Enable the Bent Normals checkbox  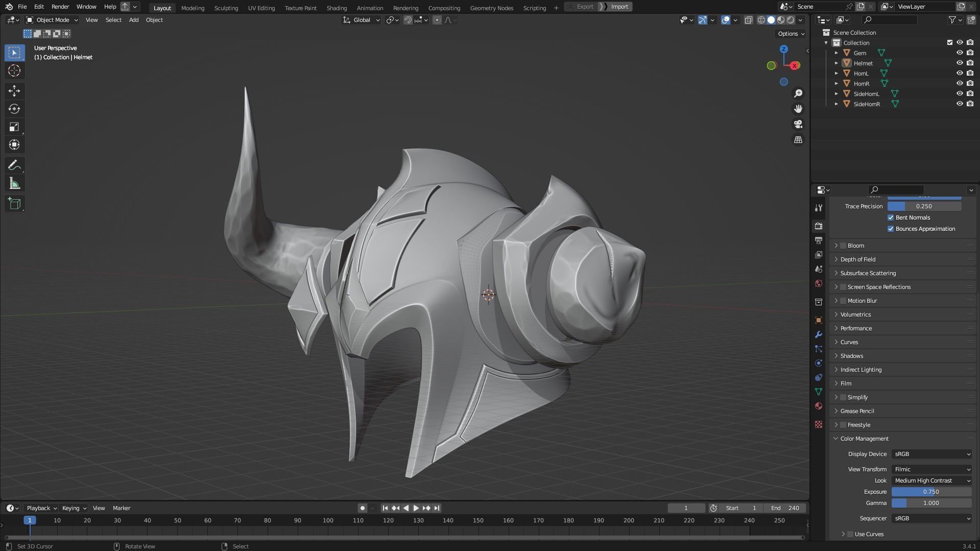(891, 218)
